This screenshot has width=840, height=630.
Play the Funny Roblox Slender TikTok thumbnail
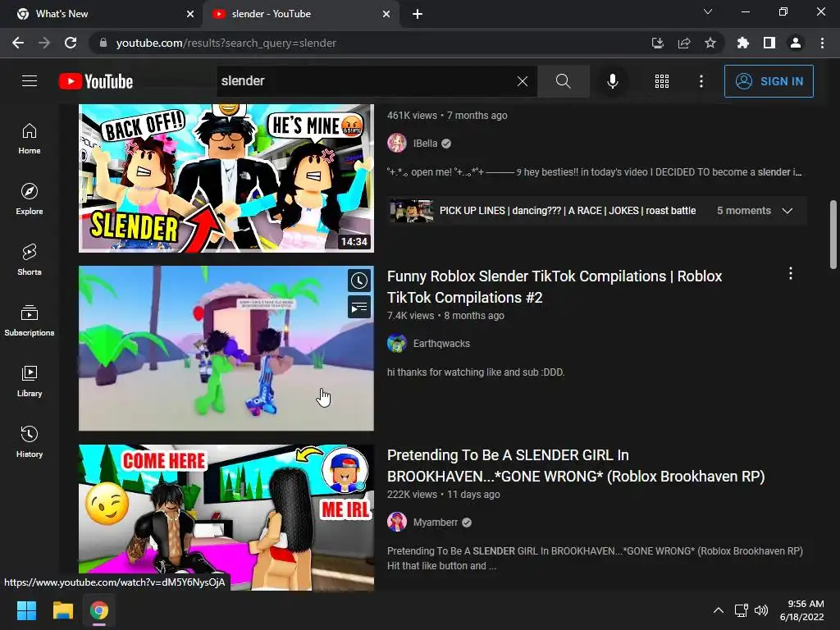click(x=226, y=348)
